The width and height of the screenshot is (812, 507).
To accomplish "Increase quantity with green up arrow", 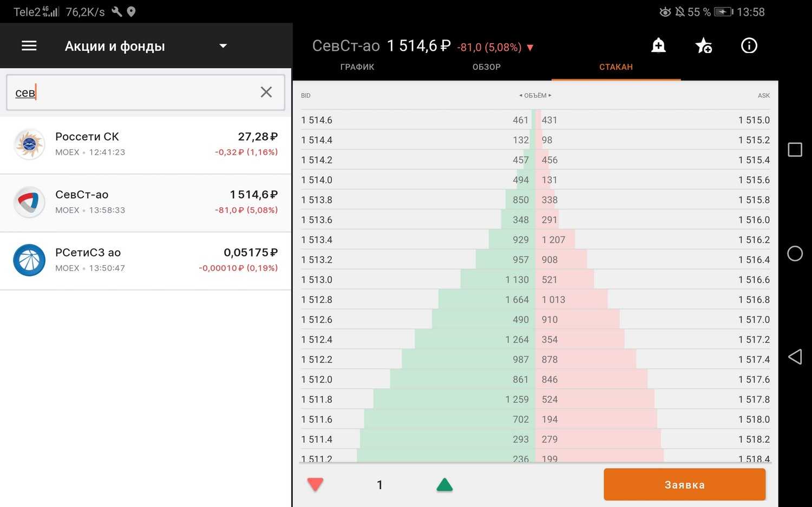I will (x=444, y=484).
